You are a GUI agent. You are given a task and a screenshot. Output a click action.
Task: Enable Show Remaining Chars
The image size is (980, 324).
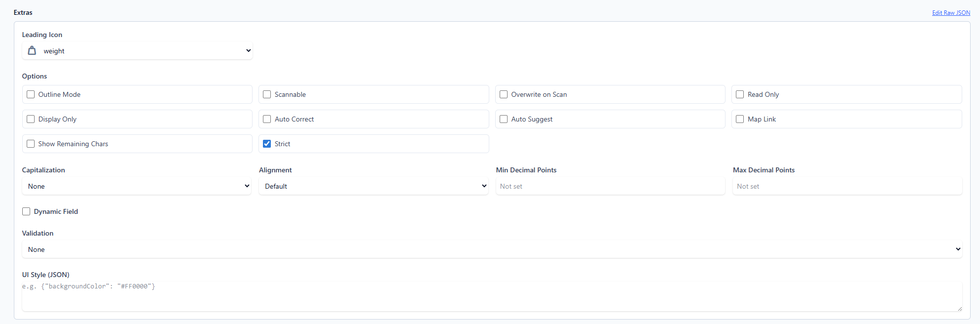pyautogui.click(x=31, y=144)
